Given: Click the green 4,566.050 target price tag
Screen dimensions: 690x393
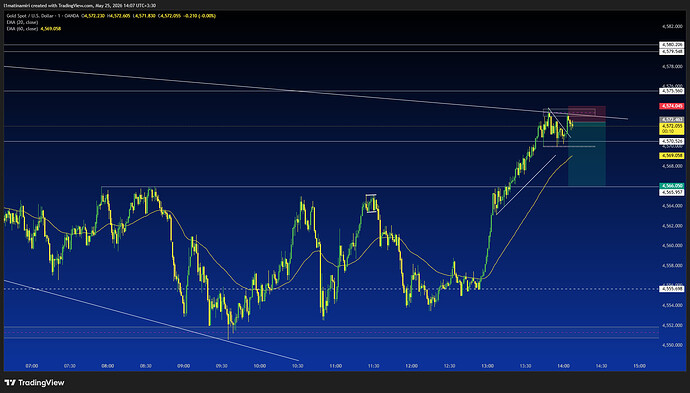Looking at the screenshot, I should pos(672,186).
